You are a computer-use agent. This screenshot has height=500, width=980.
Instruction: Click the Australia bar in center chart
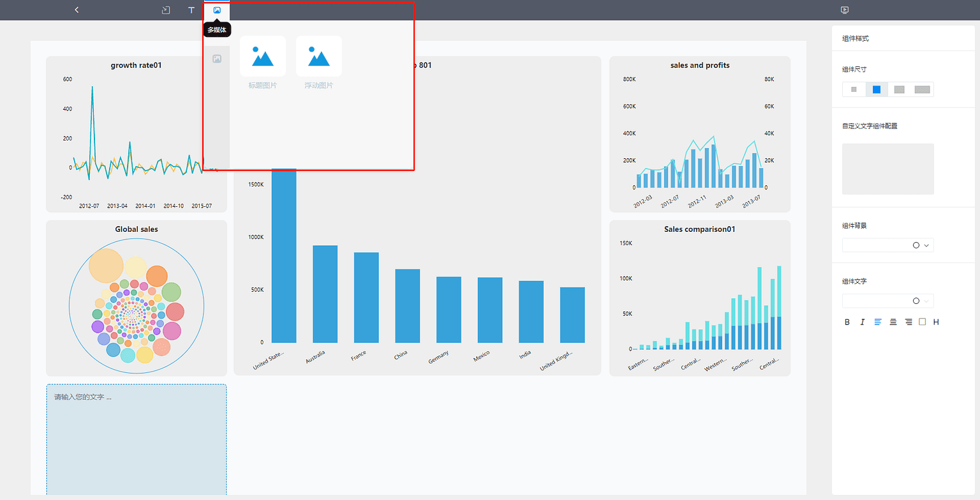pyautogui.click(x=325, y=294)
